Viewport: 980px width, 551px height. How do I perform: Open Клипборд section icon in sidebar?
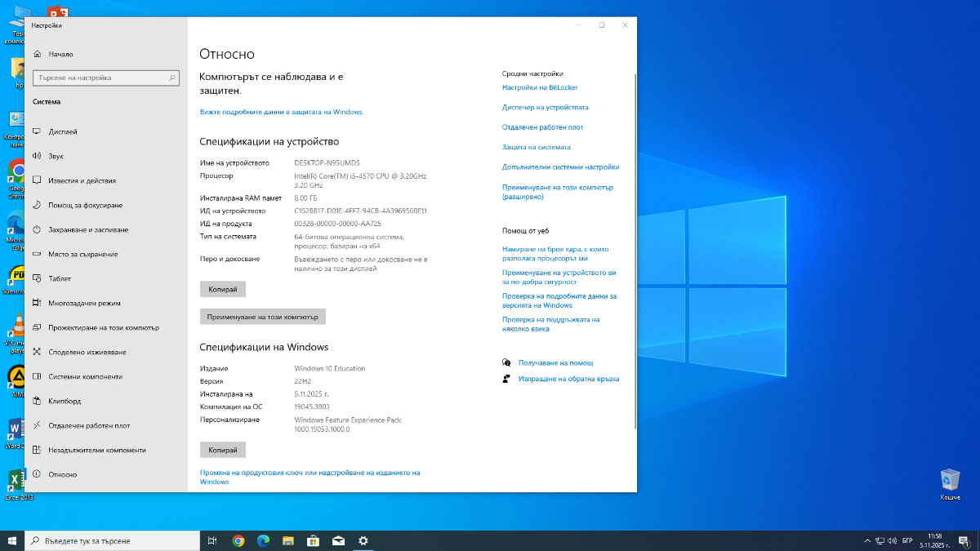37,401
